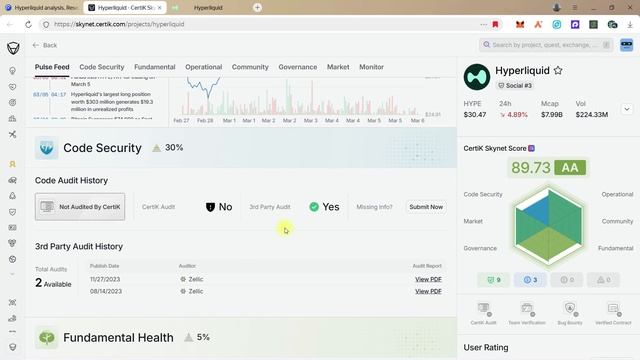Click the Verified Contract status icon
The height and width of the screenshot is (360, 640).
pos(613,309)
